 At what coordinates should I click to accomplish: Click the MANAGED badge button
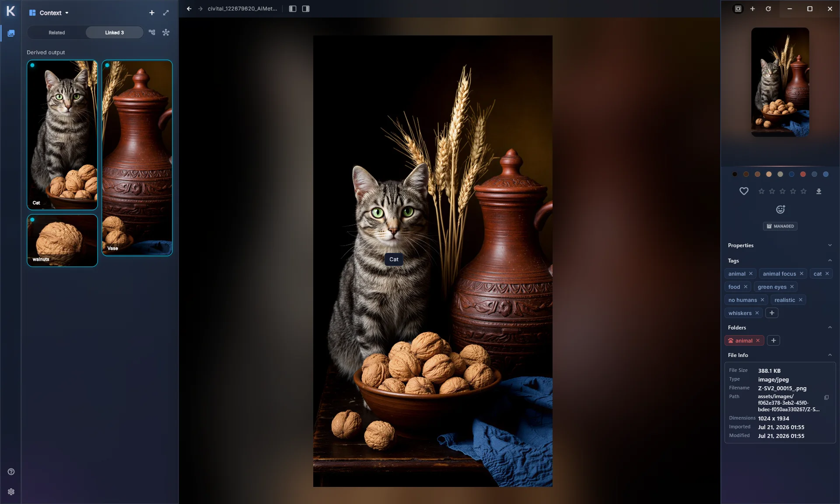(780, 226)
